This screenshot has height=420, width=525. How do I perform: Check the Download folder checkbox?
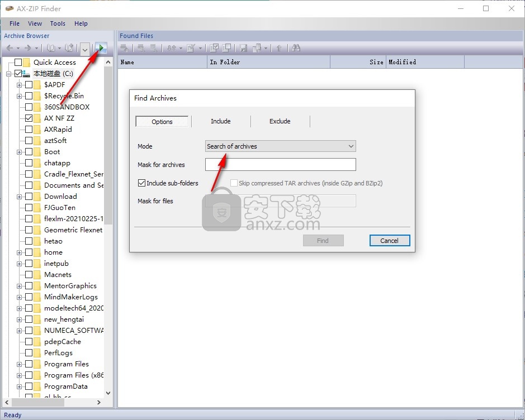coord(29,196)
